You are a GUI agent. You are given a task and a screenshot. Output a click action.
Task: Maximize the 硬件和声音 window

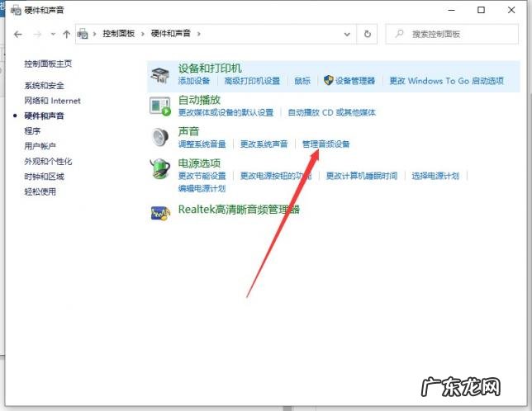481,10
